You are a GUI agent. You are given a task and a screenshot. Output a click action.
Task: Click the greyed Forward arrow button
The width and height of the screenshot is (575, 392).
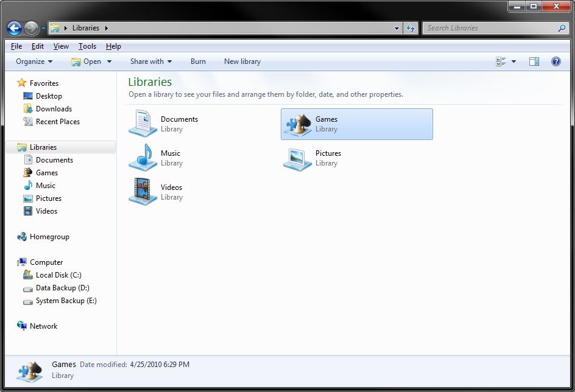(x=31, y=28)
